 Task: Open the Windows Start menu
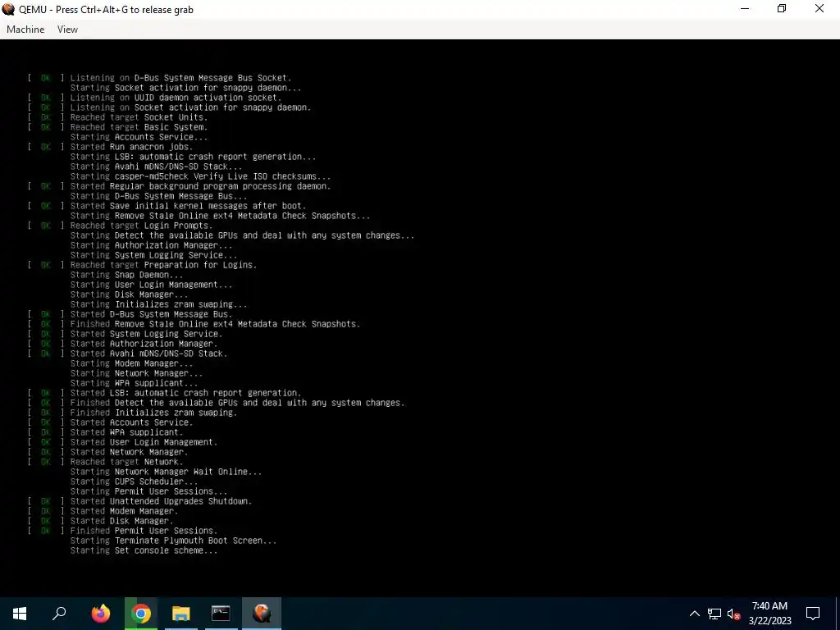pos(20,614)
